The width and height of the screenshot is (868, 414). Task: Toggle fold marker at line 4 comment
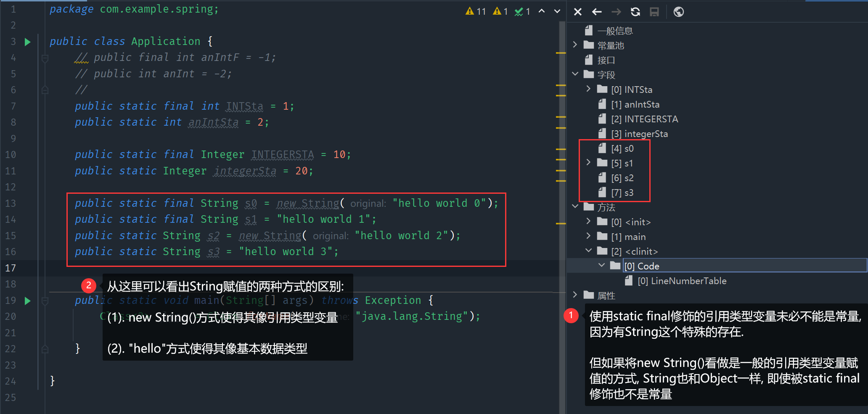coord(45,58)
